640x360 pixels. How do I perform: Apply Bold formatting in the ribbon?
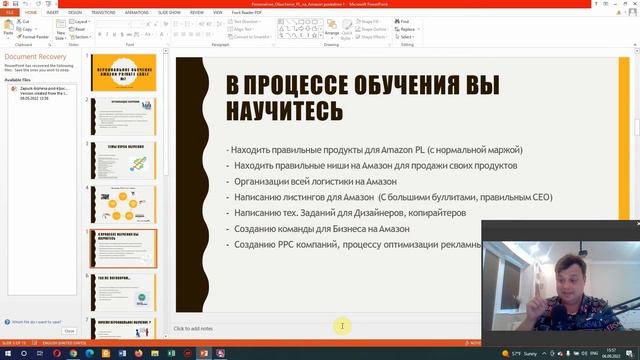(x=100, y=35)
